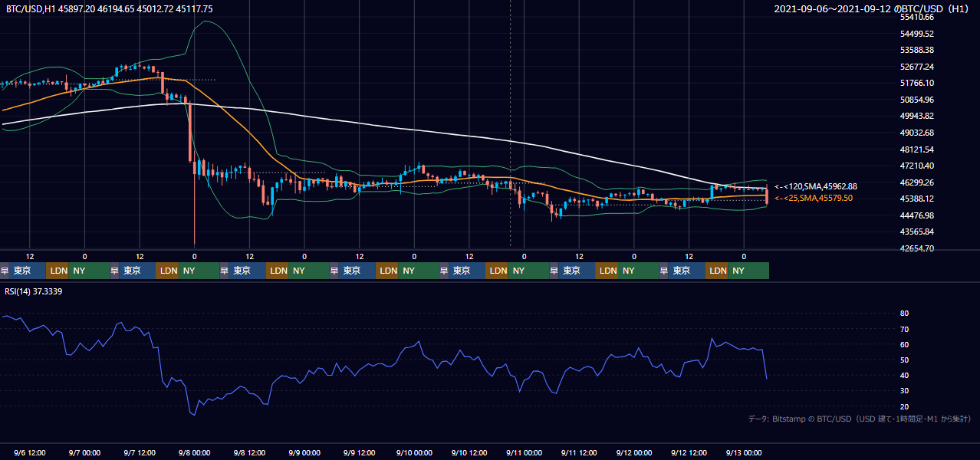Select the 54499.52 price axis label
The image size is (980, 460).
[917, 34]
